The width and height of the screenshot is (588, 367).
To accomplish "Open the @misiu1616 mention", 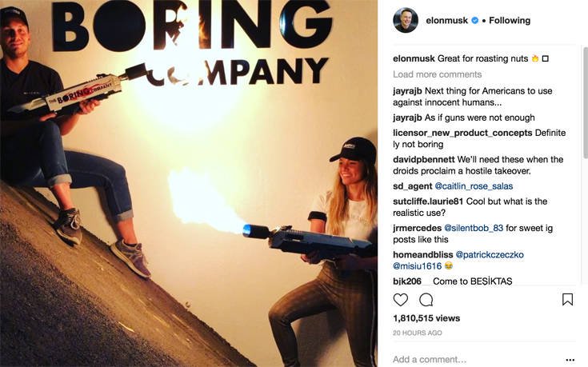I will [416, 265].
